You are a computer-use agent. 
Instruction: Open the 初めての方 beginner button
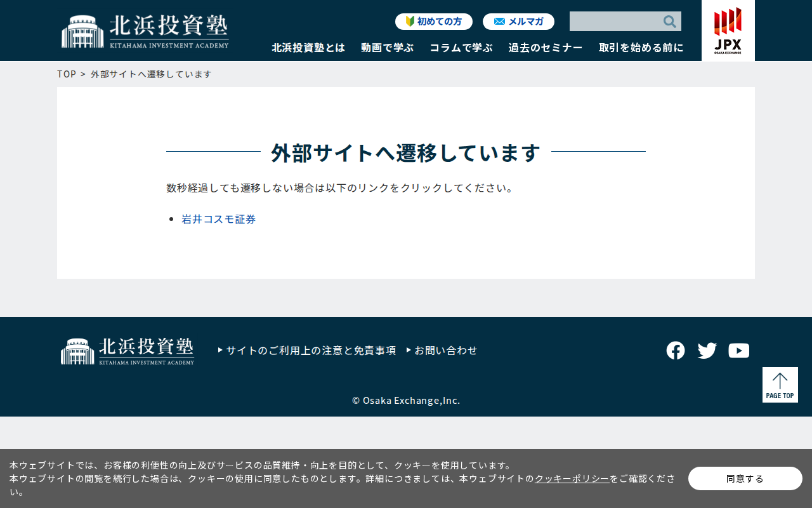click(434, 22)
